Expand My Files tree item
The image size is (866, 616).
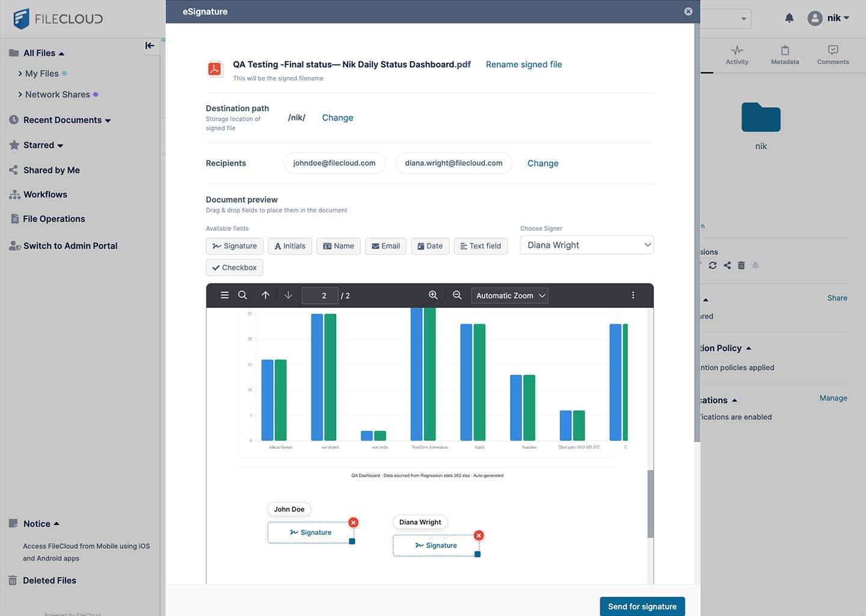pyautogui.click(x=20, y=73)
